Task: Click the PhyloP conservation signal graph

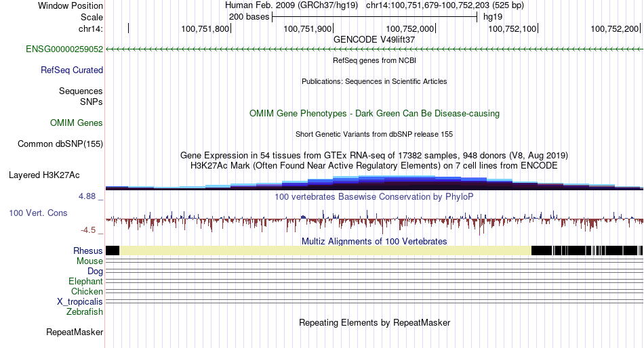Action: click(374, 221)
